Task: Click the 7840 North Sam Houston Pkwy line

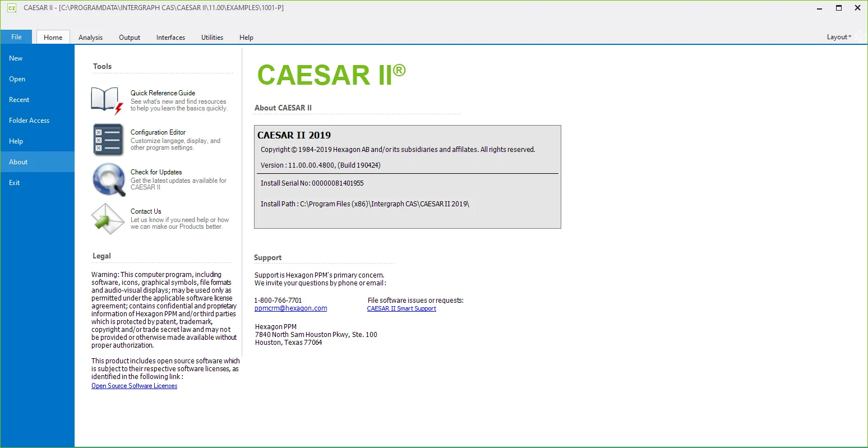Action: coord(316,335)
